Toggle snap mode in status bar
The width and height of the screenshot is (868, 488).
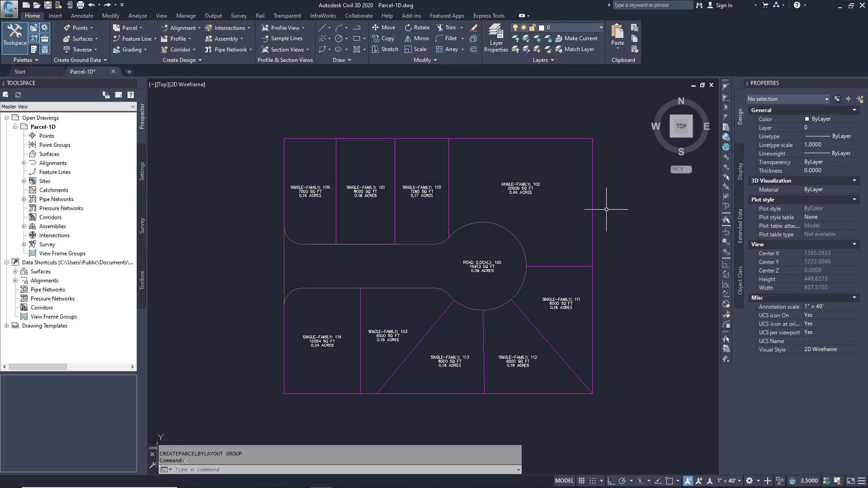coord(593,480)
